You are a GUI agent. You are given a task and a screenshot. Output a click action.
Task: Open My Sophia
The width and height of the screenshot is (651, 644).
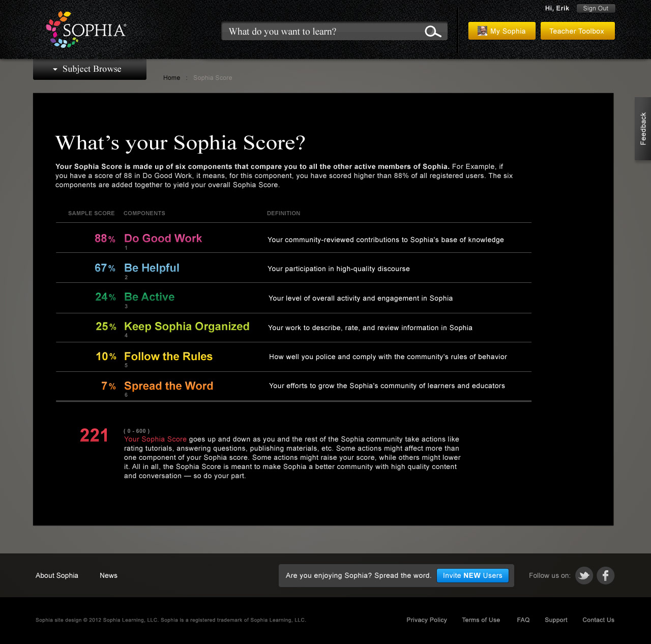[x=501, y=31]
